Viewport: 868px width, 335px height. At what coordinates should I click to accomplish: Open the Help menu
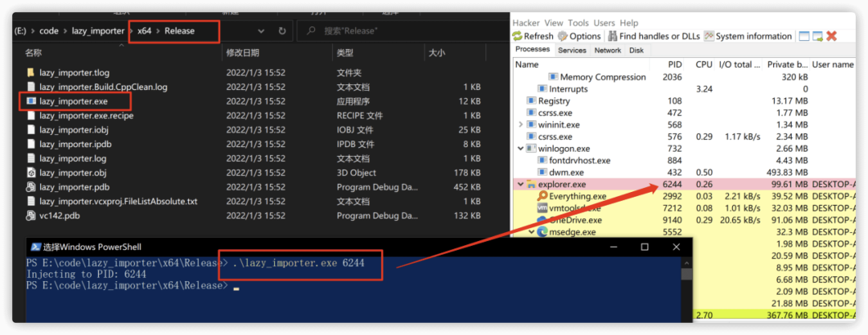628,22
